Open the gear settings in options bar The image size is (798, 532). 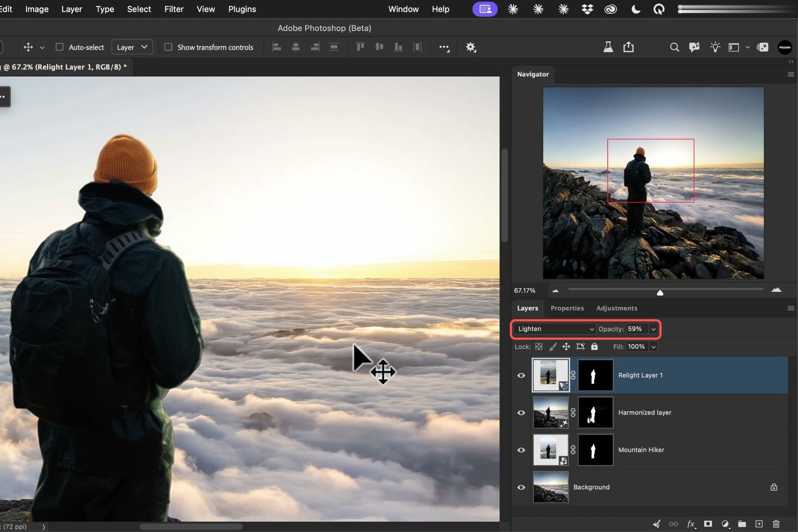coord(471,47)
